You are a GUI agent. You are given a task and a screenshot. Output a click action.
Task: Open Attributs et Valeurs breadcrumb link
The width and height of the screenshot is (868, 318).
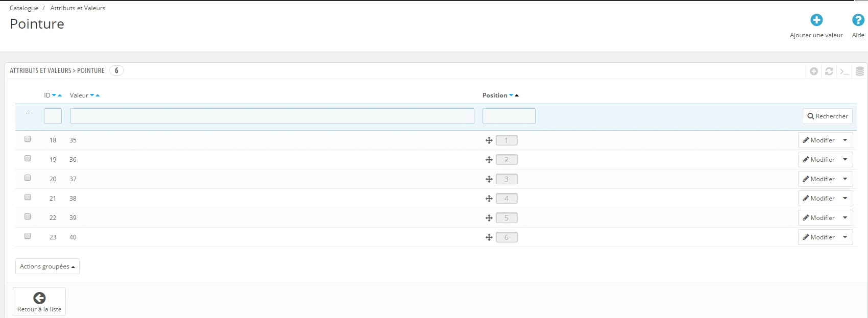tap(78, 8)
